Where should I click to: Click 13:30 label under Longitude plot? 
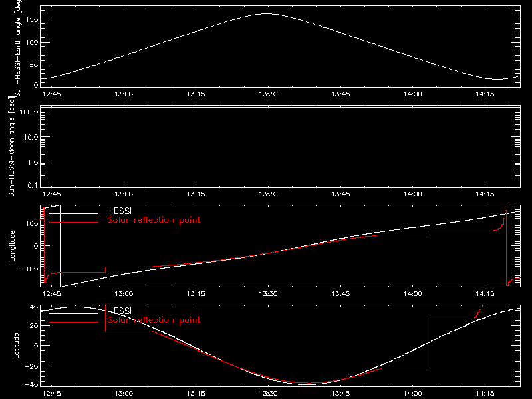pyautogui.click(x=268, y=293)
